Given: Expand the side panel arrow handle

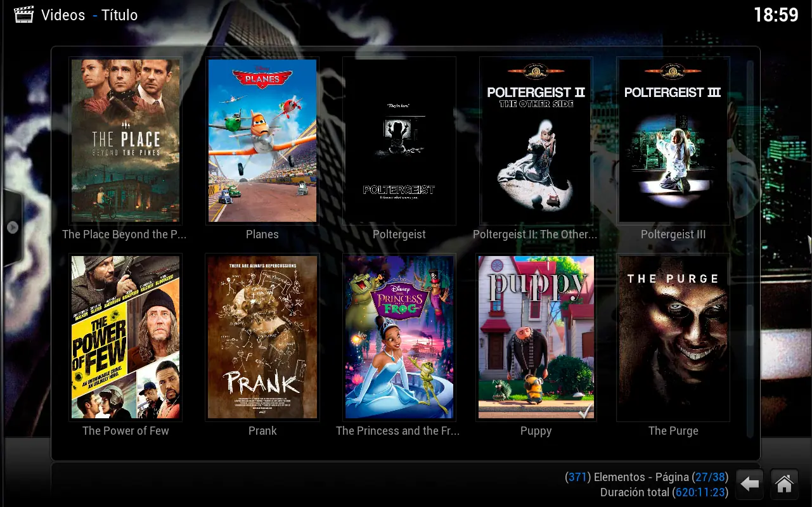Looking at the screenshot, I should tap(12, 227).
